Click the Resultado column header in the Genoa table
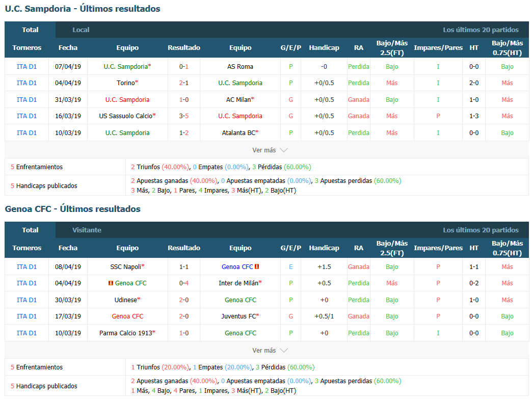This screenshot has width=532, height=400. click(x=184, y=248)
